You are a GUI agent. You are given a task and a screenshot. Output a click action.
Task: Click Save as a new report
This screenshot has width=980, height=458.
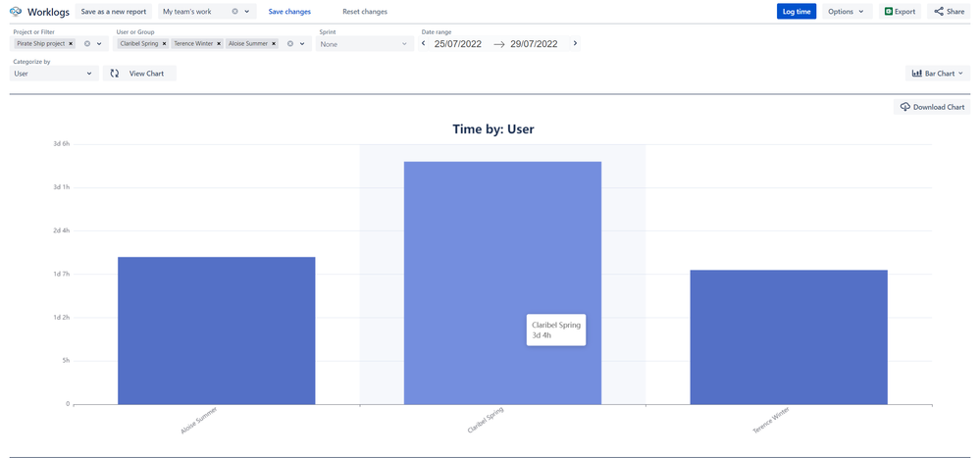pyautogui.click(x=114, y=11)
